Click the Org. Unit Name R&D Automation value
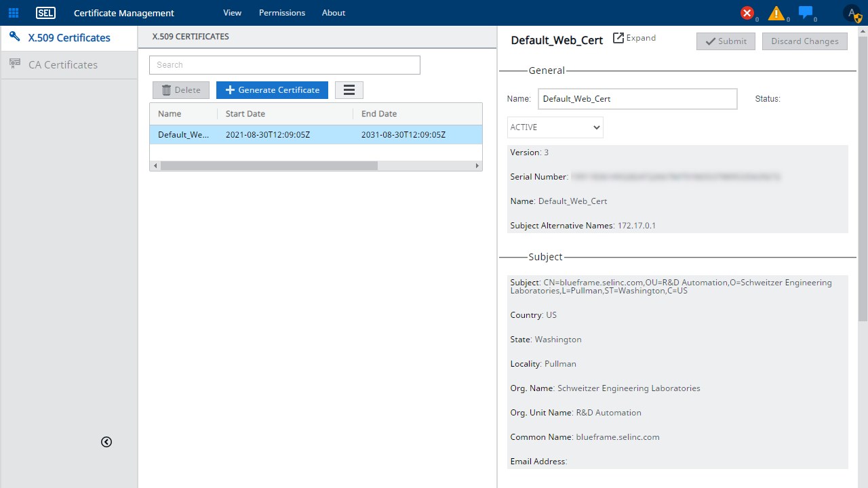 click(608, 413)
